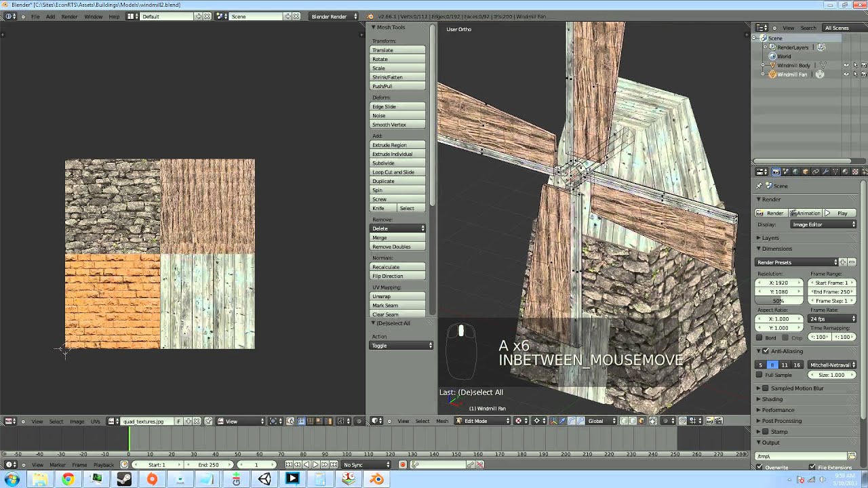
Task: Open Unity from the Windows taskbar
Action: pyautogui.click(x=264, y=479)
